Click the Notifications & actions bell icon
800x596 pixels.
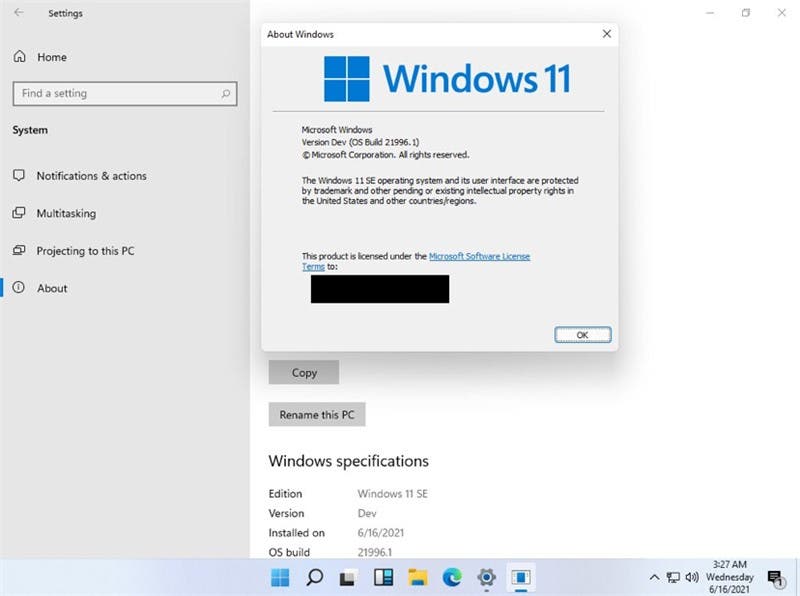coord(20,175)
